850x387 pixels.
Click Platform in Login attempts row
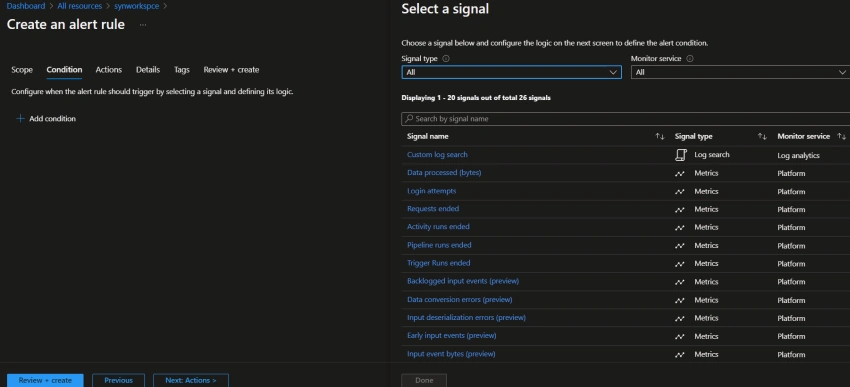coord(791,192)
